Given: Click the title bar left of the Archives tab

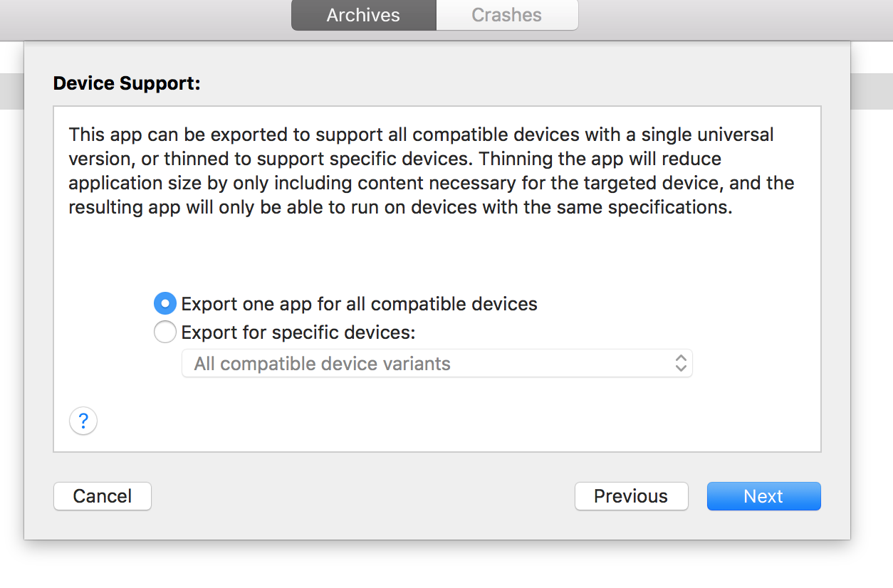Looking at the screenshot, I should [x=142, y=15].
